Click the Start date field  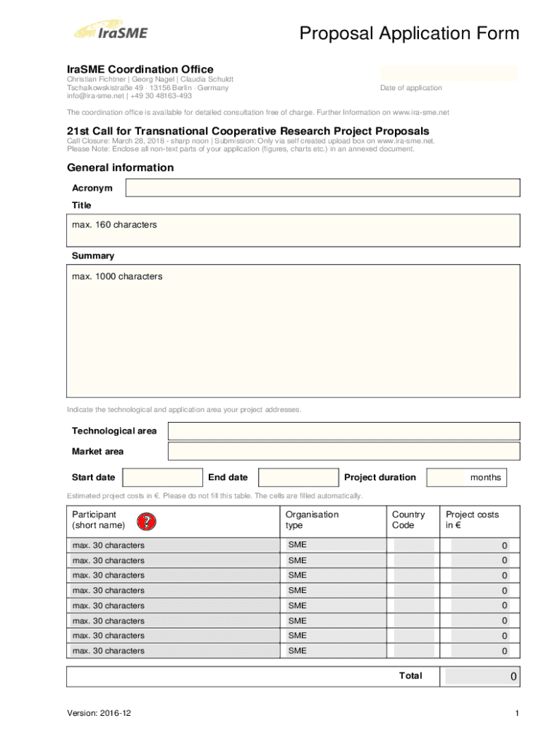(162, 477)
